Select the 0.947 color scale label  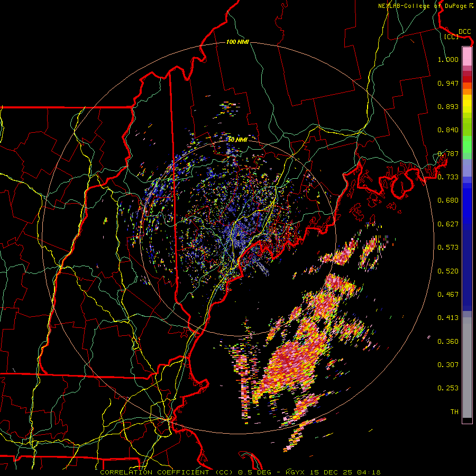pos(448,83)
